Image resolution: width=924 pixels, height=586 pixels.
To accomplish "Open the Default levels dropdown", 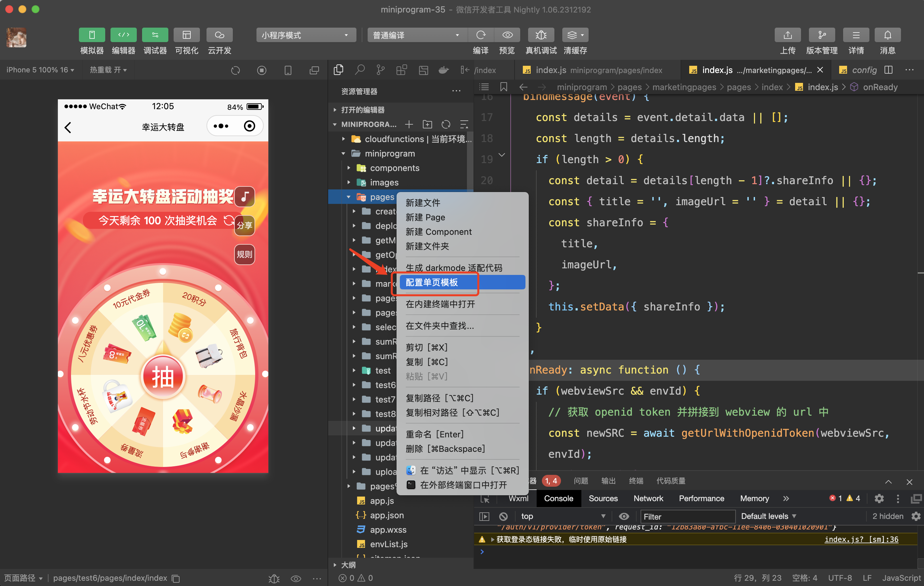I will (x=768, y=516).
